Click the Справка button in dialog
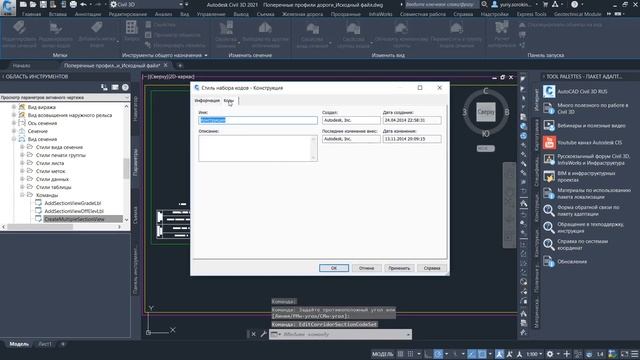 pyautogui.click(x=432, y=268)
